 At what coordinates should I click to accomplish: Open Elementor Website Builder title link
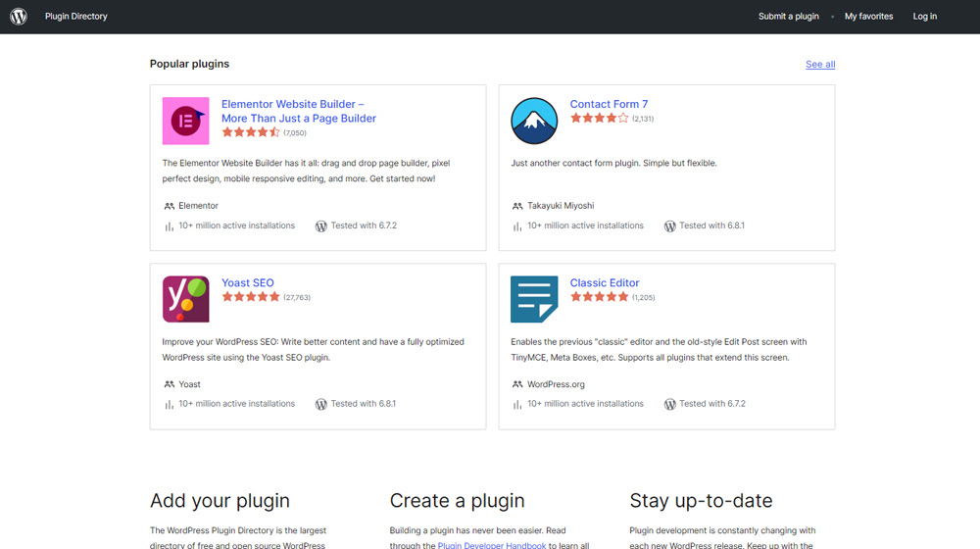tap(299, 112)
